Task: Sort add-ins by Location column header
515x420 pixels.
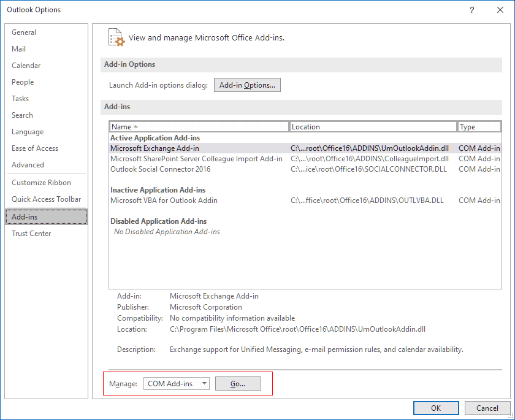Action: [x=373, y=127]
